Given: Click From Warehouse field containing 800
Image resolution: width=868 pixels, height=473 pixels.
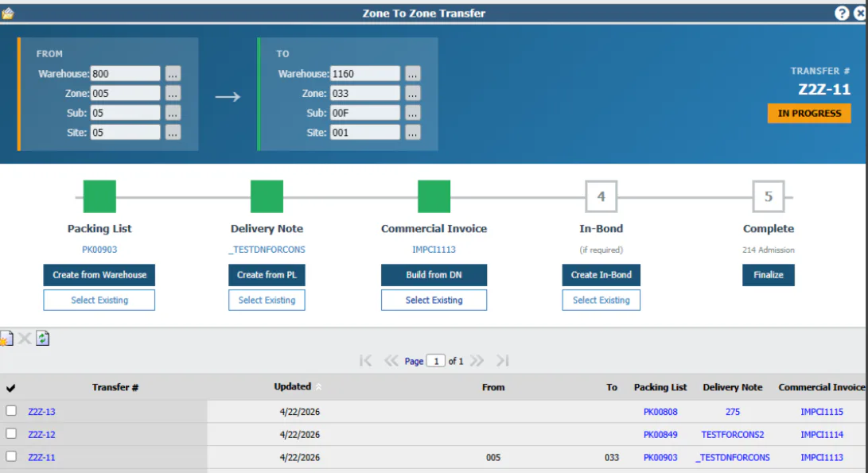Looking at the screenshot, I should (x=125, y=74).
